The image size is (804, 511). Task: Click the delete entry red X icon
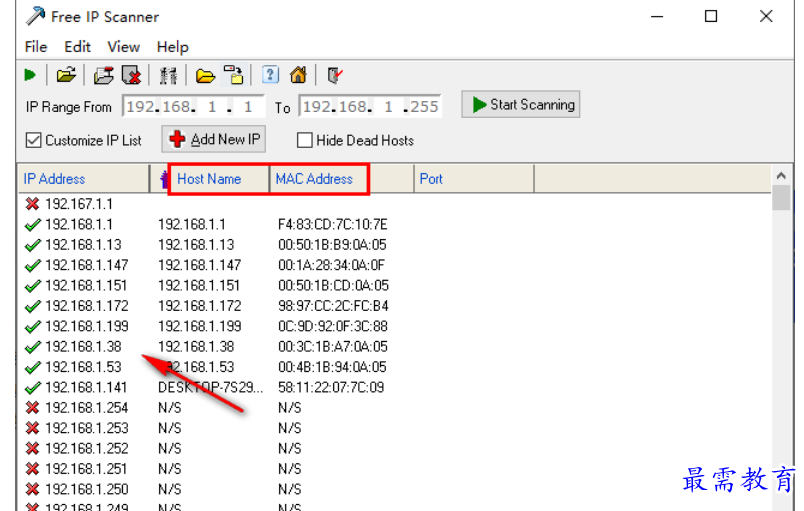click(x=131, y=75)
